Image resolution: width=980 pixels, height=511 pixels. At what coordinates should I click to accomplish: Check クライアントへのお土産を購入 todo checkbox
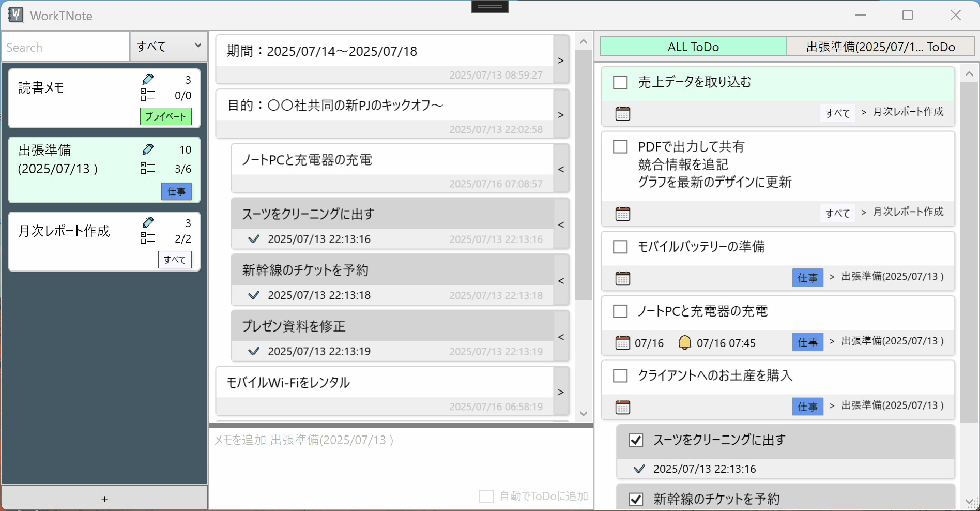click(x=620, y=375)
